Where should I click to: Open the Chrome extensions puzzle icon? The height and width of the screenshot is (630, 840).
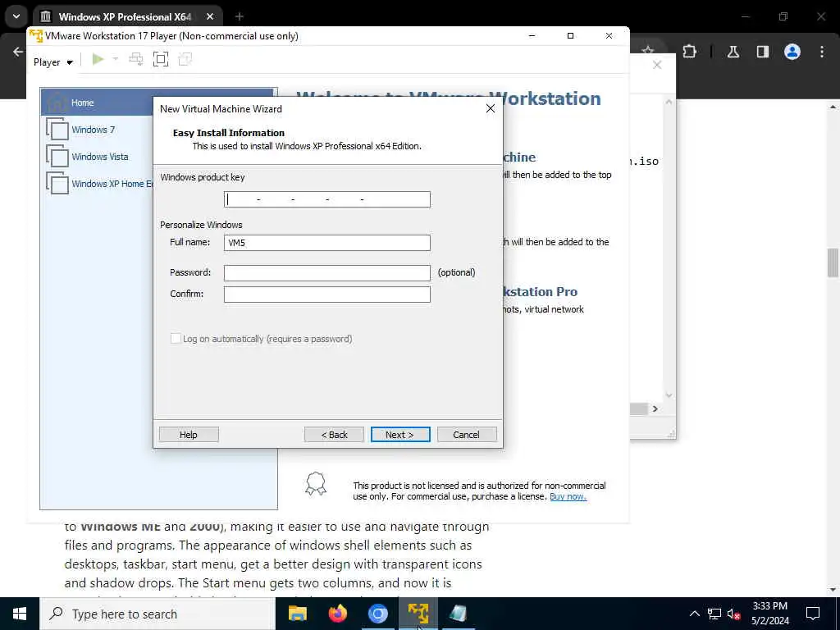click(689, 52)
